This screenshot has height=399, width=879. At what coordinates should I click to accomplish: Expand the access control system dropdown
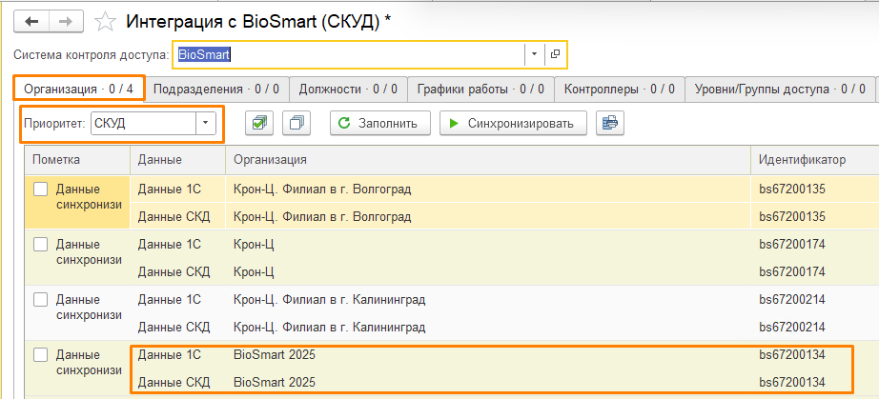click(x=534, y=54)
